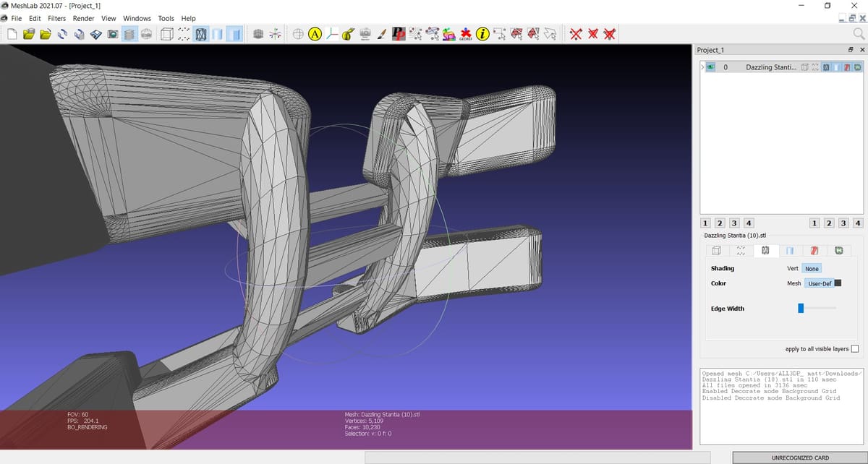Open the Tools menu
This screenshot has width=868, height=464.
coord(166,18)
